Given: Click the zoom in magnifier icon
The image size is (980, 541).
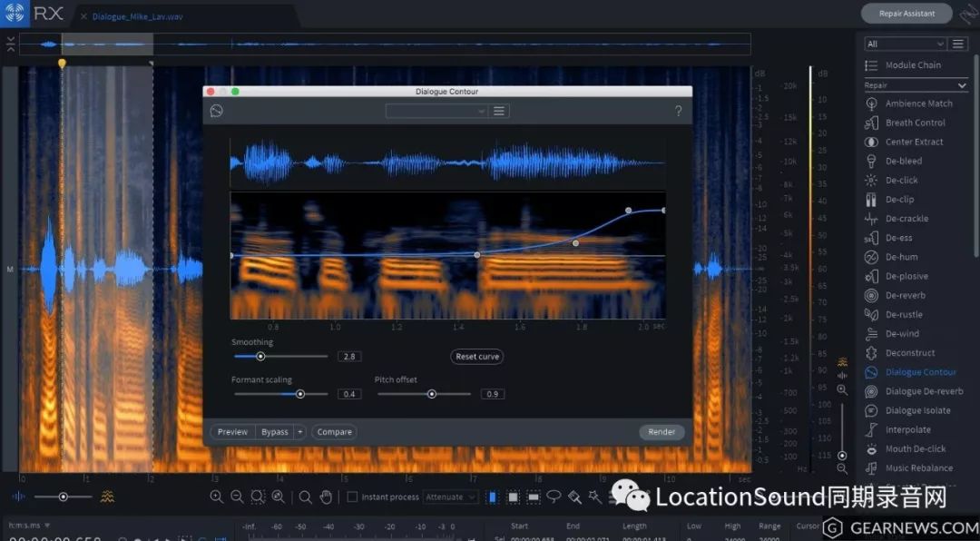Looking at the screenshot, I should pyautogui.click(x=216, y=497).
